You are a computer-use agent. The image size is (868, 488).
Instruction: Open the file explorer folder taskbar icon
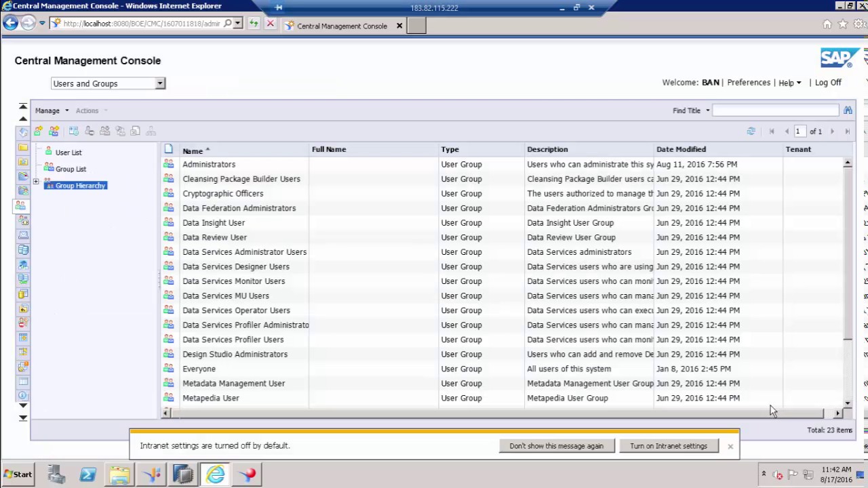click(120, 474)
